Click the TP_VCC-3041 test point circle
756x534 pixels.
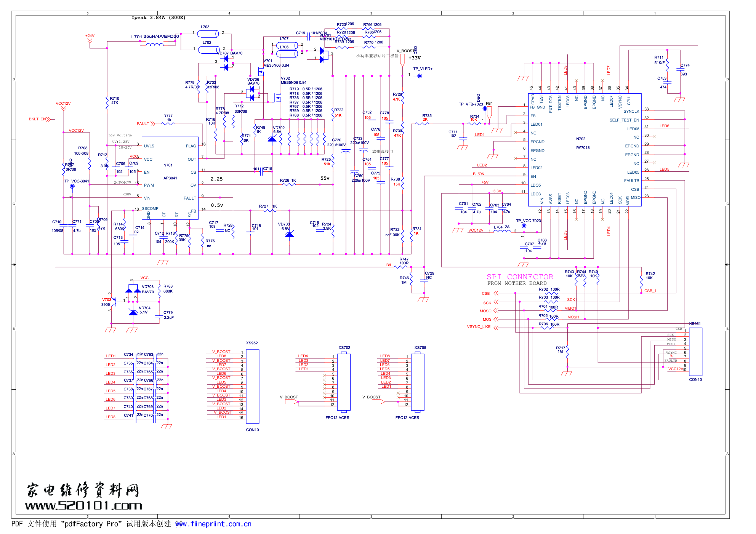[72, 186]
